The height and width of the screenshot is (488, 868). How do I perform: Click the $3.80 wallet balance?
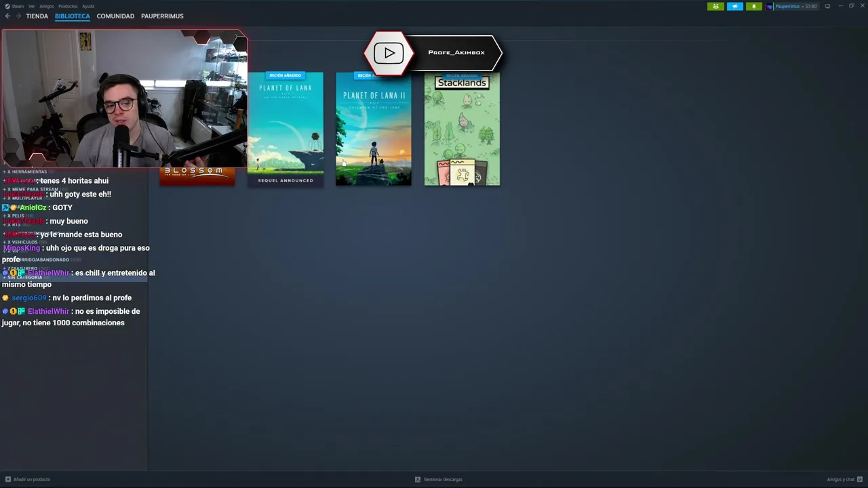click(x=810, y=6)
